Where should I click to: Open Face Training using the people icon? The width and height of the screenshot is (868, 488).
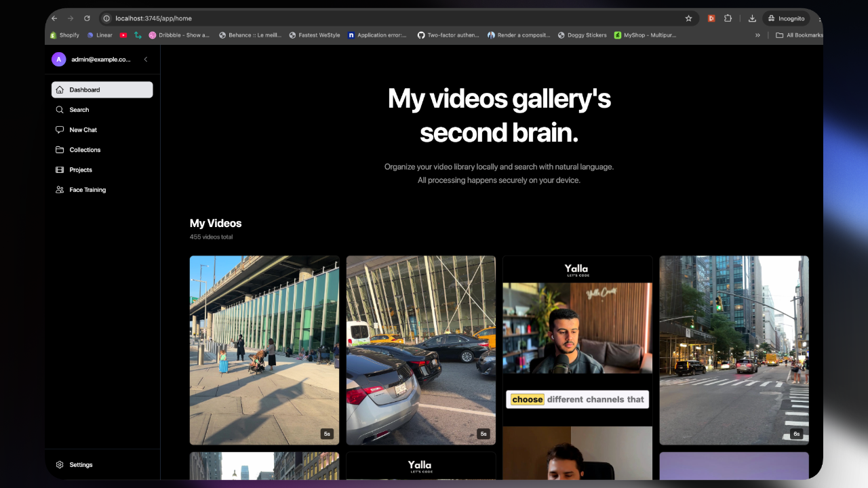[x=60, y=190]
